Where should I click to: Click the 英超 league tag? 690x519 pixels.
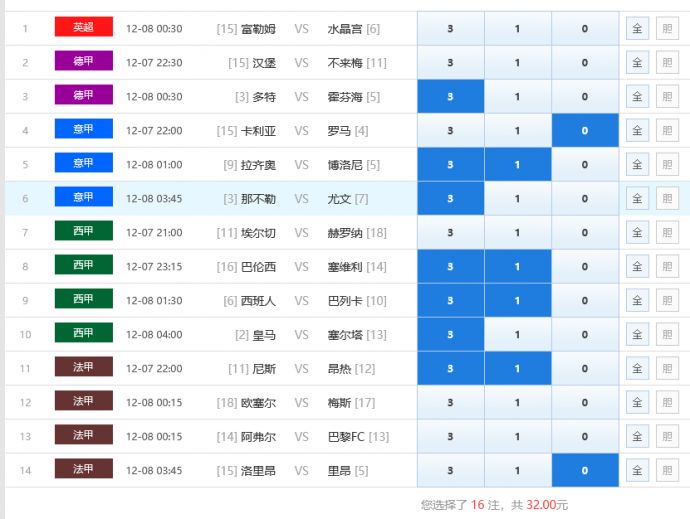click(x=83, y=27)
